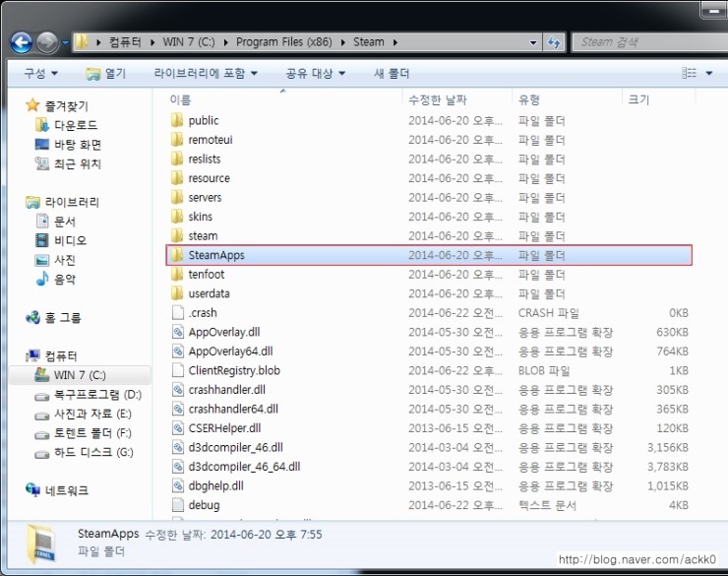The width and height of the screenshot is (728, 576).
Task: Expand view options dropdown arrow
Action: (x=709, y=74)
